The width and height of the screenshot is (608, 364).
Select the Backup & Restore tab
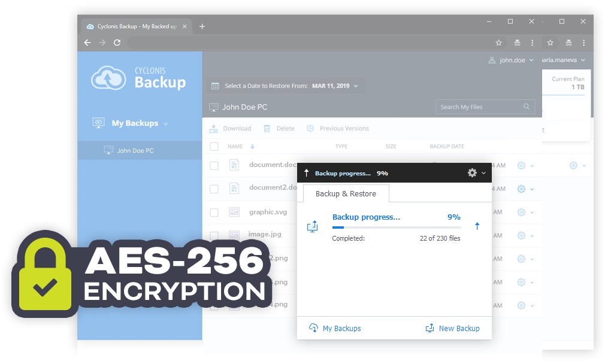click(346, 194)
